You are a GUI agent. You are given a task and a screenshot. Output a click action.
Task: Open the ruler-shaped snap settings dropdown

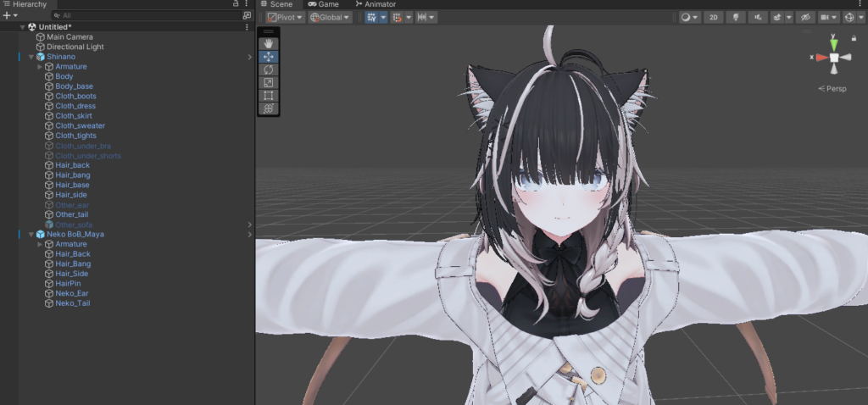coord(426,17)
